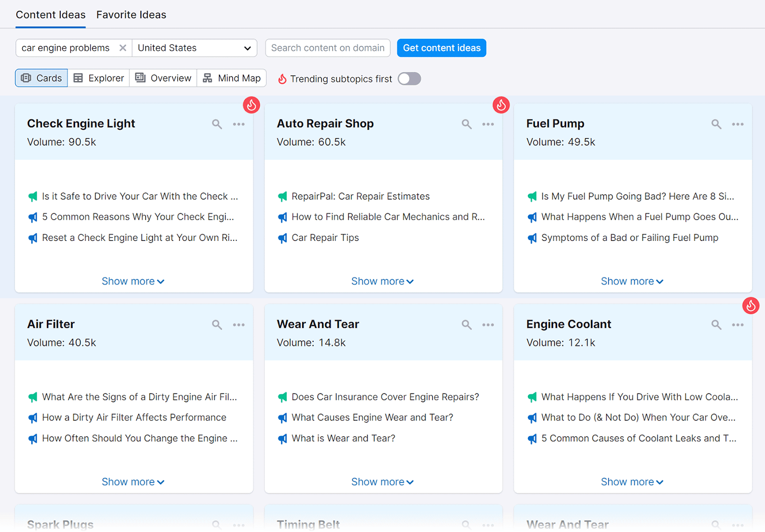Image resolution: width=765 pixels, height=532 pixels.
Task: Click the trending fire badge on Engine Coolant card
Action: click(751, 305)
